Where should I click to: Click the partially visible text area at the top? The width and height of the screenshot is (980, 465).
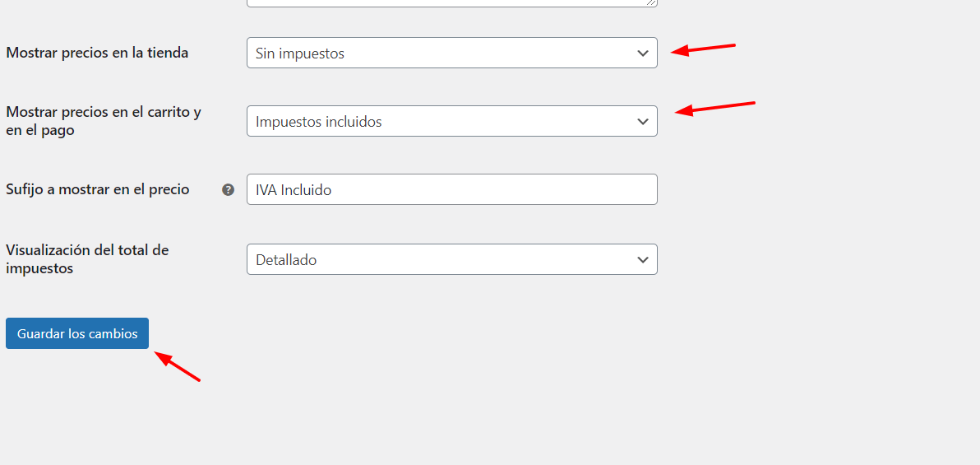coord(452,3)
